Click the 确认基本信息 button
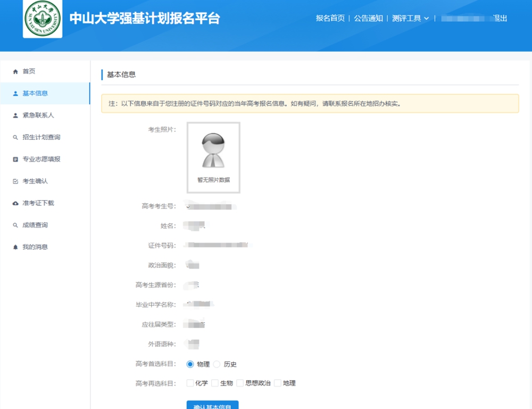This screenshot has width=532, height=409. pyautogui.click(x=212, y=405)
